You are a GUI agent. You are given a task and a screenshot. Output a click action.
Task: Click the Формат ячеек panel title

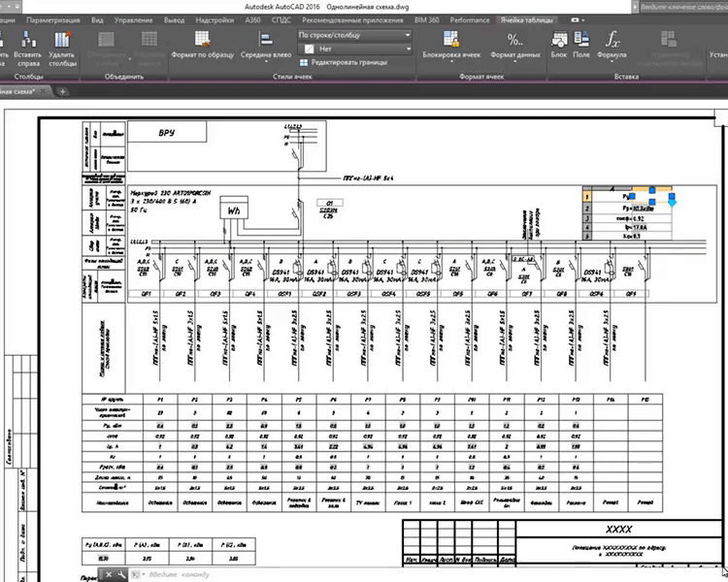click(x=481, y=77)
